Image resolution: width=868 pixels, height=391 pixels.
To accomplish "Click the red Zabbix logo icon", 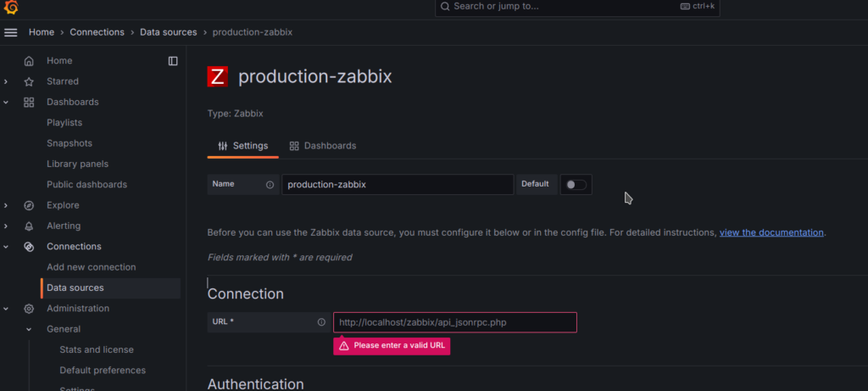I will 218,76.
